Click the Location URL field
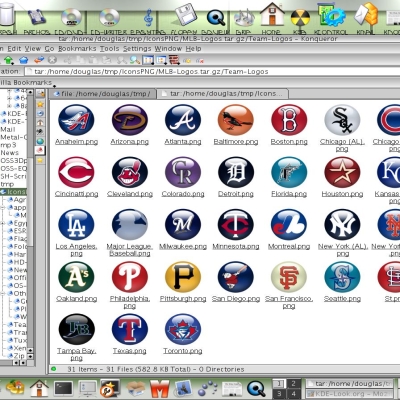400x400 pixels. tap(212, 72)
